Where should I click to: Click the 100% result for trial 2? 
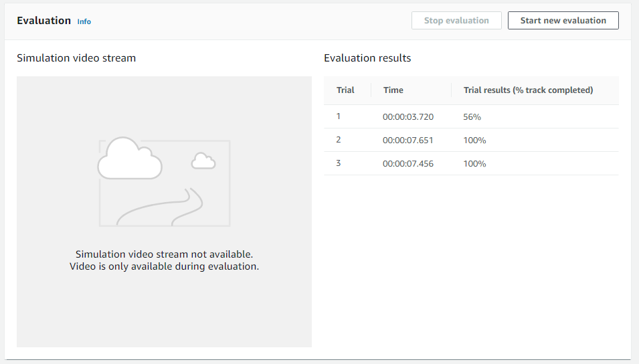click(474, 141)
